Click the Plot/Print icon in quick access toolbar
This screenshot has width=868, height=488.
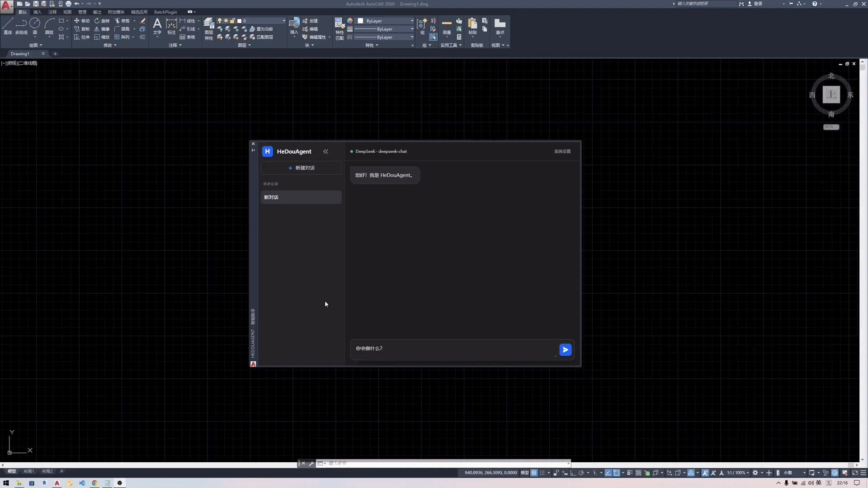[x=68, y=4]
